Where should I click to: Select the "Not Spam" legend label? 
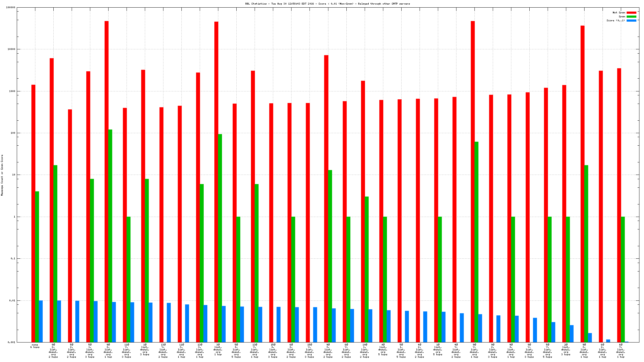(x=619, y=12)
